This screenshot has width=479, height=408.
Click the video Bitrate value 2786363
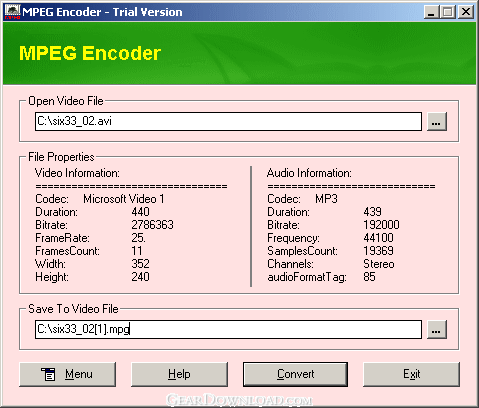(x=152, y=225)
